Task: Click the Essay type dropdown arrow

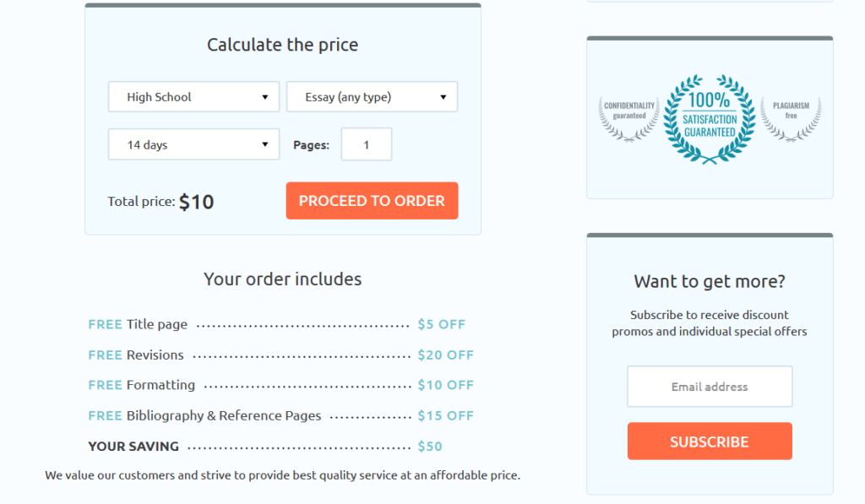Action: pos(443,97)
